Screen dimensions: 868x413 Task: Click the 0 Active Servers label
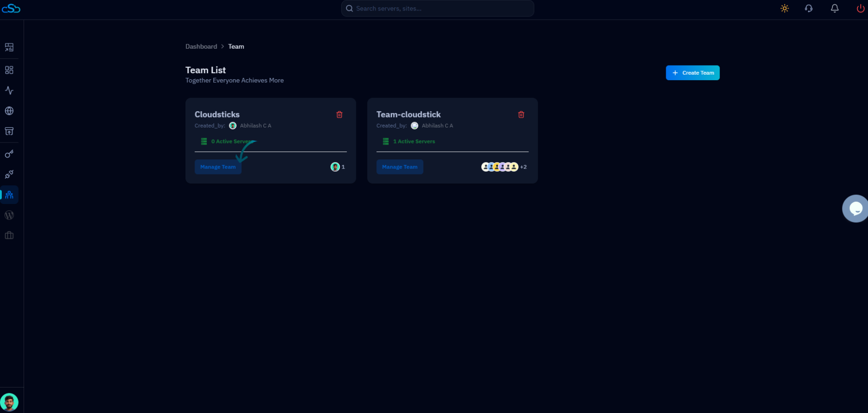(x=232, y=142)
